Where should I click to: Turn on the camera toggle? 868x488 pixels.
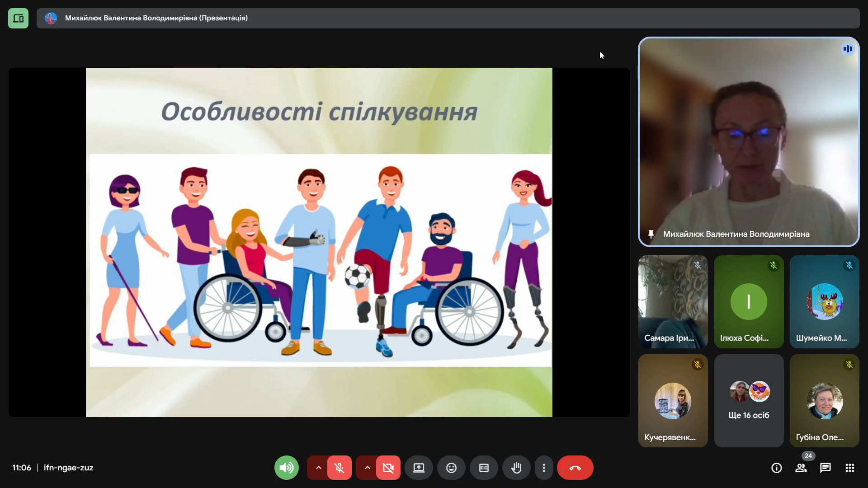[x=388, y=468]
